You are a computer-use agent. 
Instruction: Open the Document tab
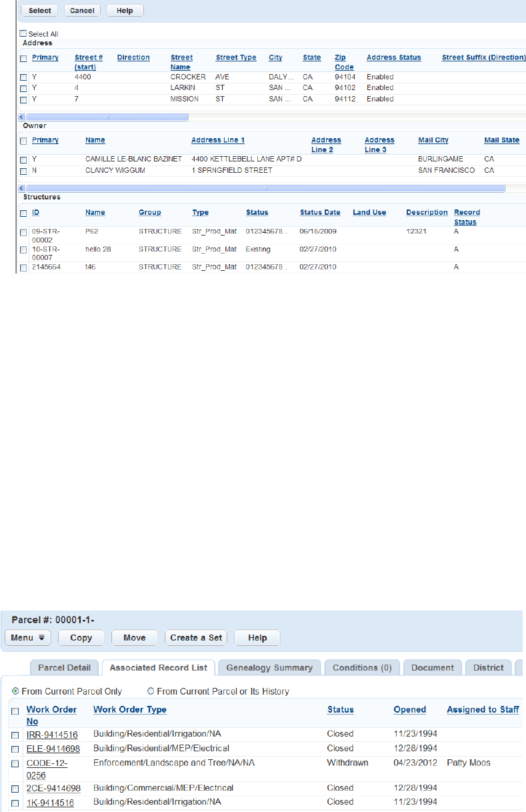coord(433,667)
